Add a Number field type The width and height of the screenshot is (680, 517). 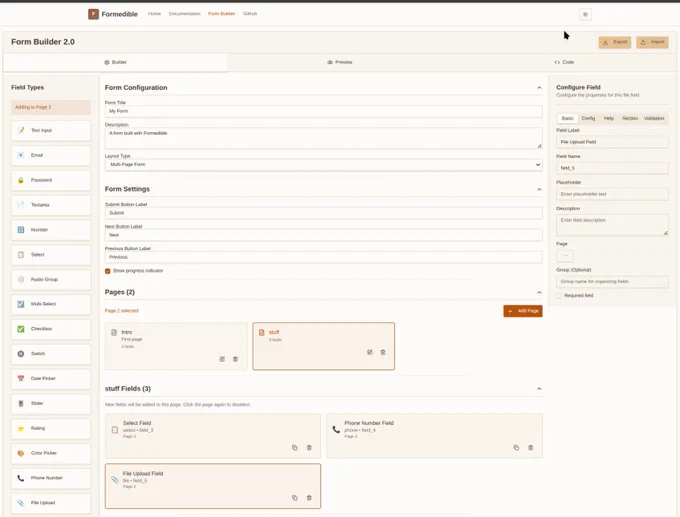pyautogui.click(x=51, y=230)
